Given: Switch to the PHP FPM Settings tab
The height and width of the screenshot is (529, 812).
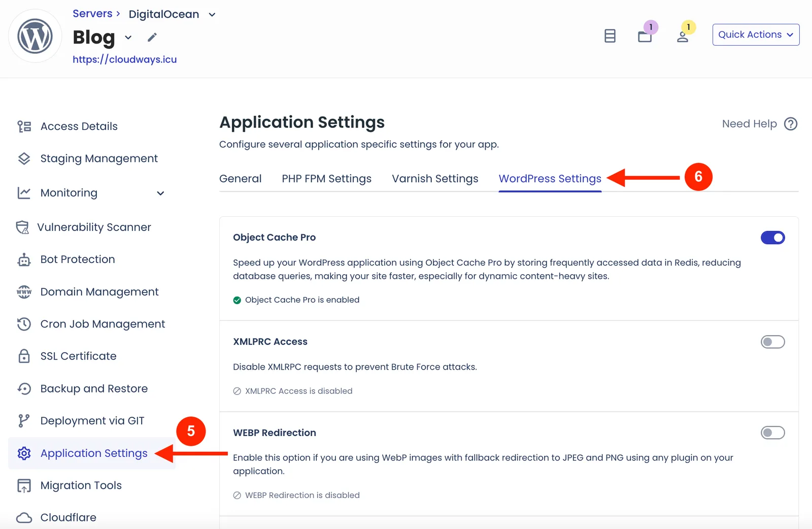Looking at the screenshot, I should (327, 179).
